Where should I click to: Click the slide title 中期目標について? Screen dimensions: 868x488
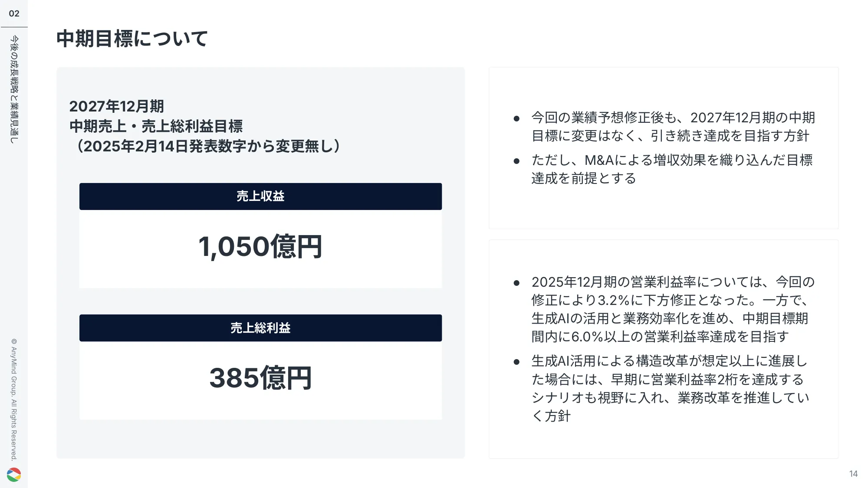[132, 39]
